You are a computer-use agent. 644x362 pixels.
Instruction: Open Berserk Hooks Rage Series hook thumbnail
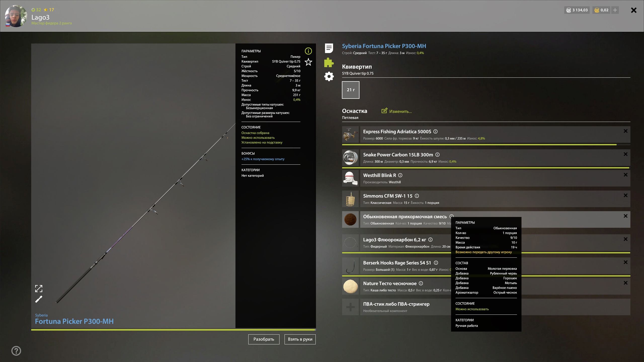350,266
